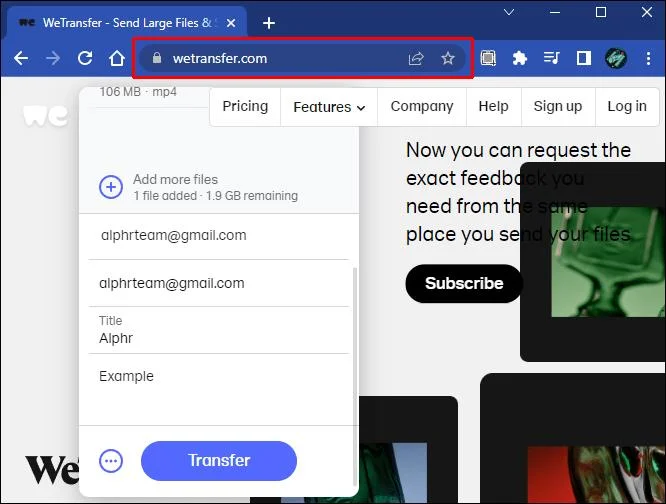Click the wetransfer.com address bar
The height and width of the screenshot is (504, 666).
(304, 58)
